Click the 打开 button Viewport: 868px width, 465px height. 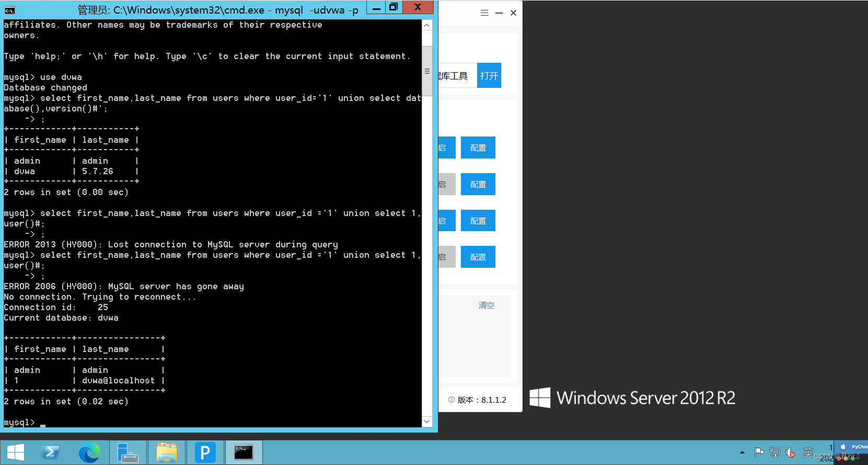489,76
